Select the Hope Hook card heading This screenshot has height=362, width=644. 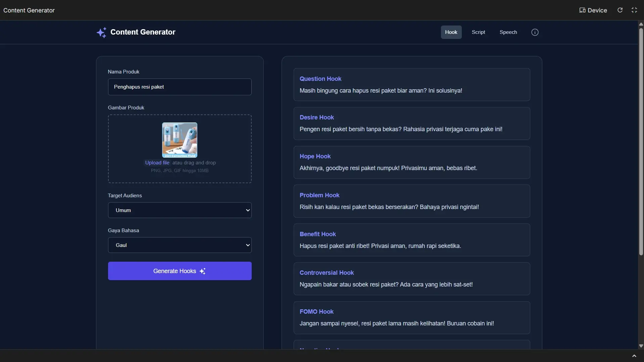[315, 156]
